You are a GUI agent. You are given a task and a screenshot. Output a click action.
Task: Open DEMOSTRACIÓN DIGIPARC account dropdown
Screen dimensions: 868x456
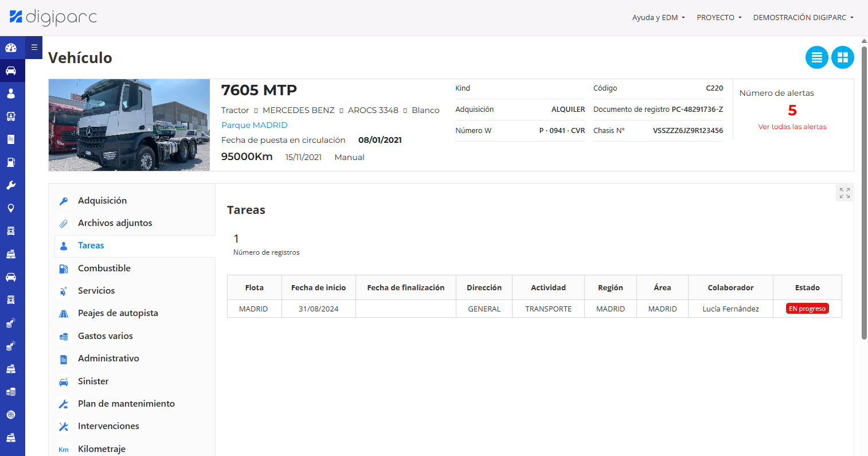pos(803,18)
